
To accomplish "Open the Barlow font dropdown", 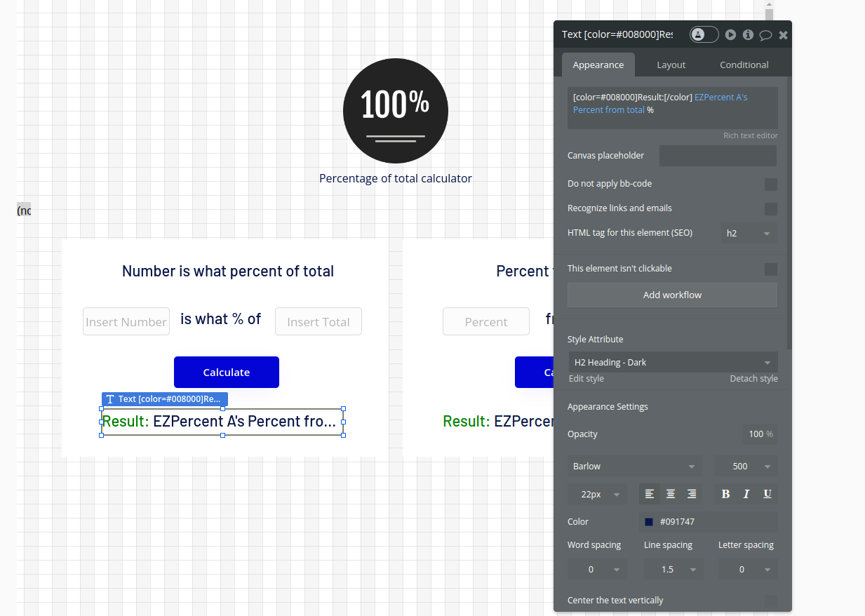I will [x=635, y=467].
